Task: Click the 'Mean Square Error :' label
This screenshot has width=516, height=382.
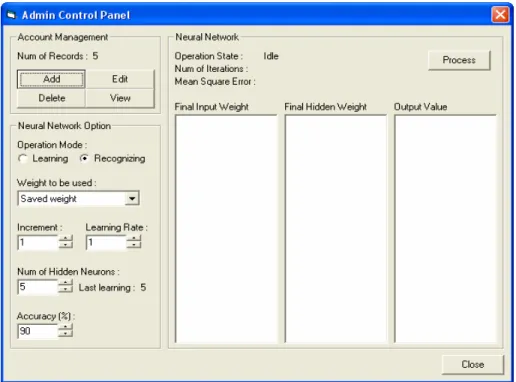Action: point(215,82)
